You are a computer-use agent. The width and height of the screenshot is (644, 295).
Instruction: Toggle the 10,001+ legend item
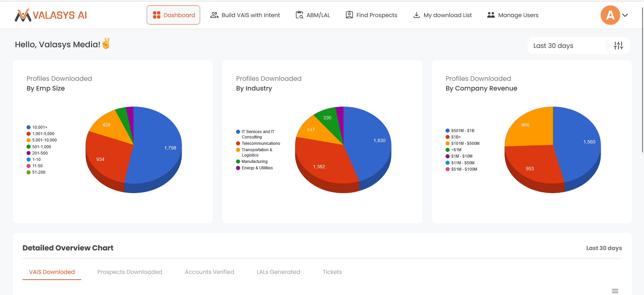click(37, 127)
